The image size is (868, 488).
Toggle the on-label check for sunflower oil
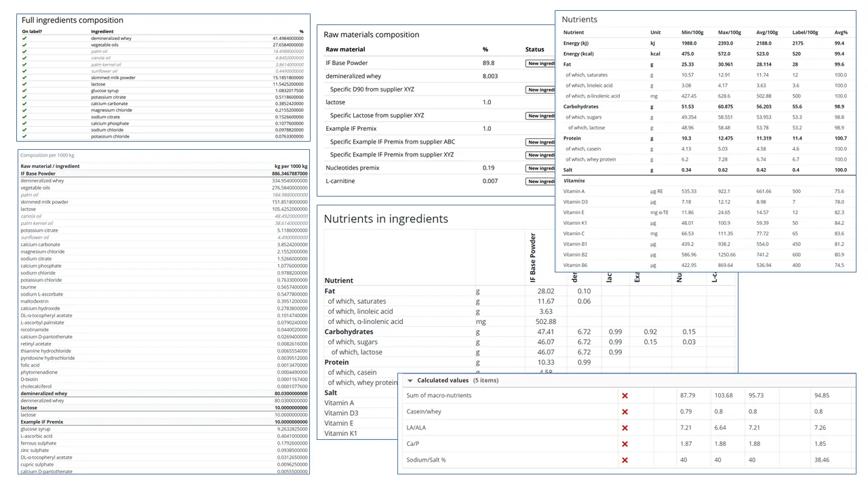pos(24,71)
